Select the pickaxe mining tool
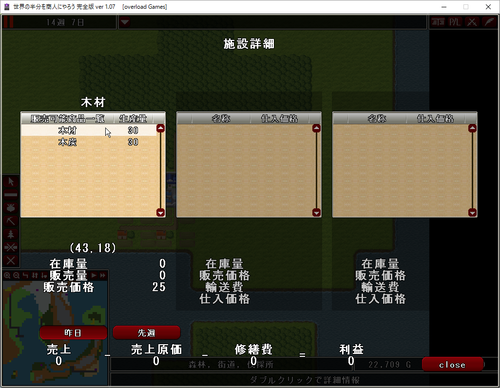Image resolution: width=500 pixels, height=388 pixels. point(11,221)
